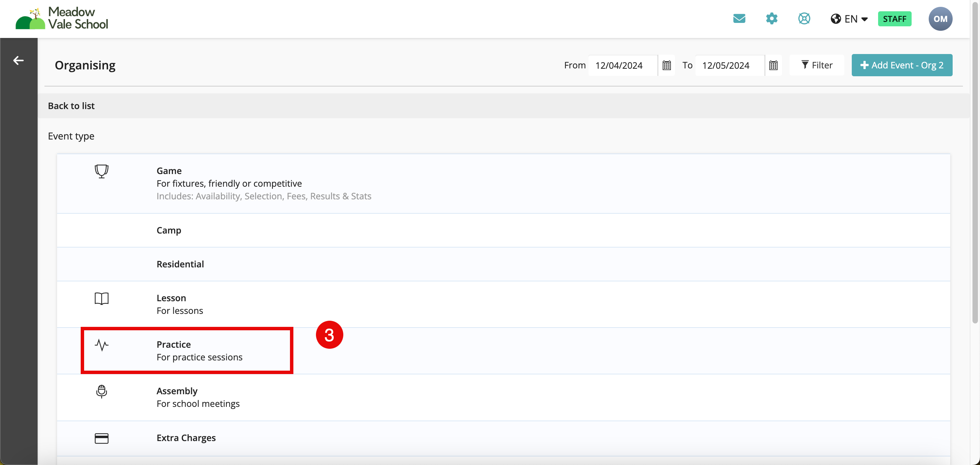The image size is (980, 465).
Task: Select the Extra Charges card icon
Action: (102, 438)
